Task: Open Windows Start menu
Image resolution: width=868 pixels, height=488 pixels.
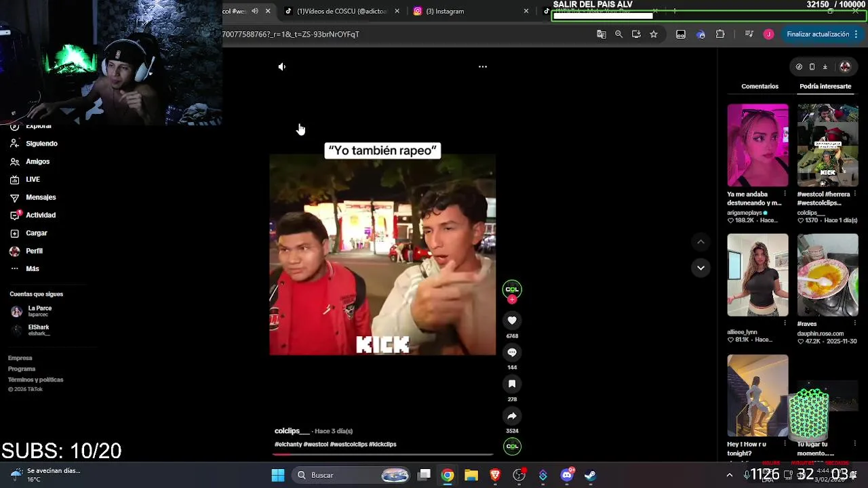Action: click(278, 475)
